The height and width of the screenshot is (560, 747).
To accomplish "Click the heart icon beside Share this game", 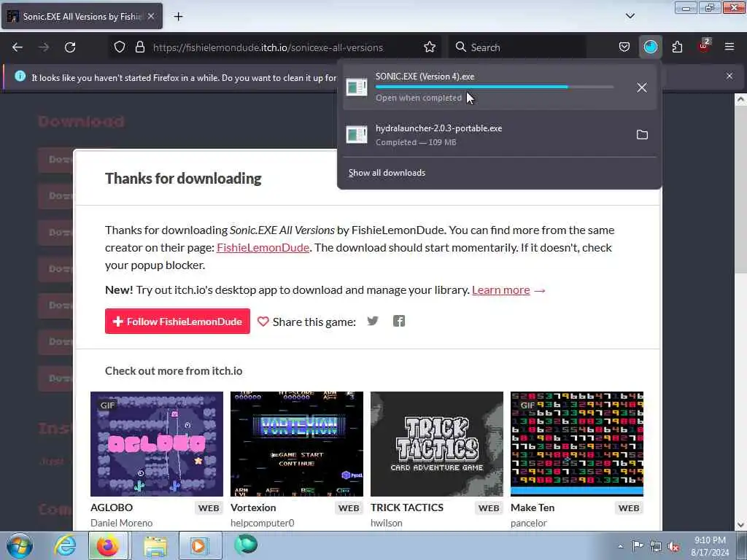I will point(263,322).
